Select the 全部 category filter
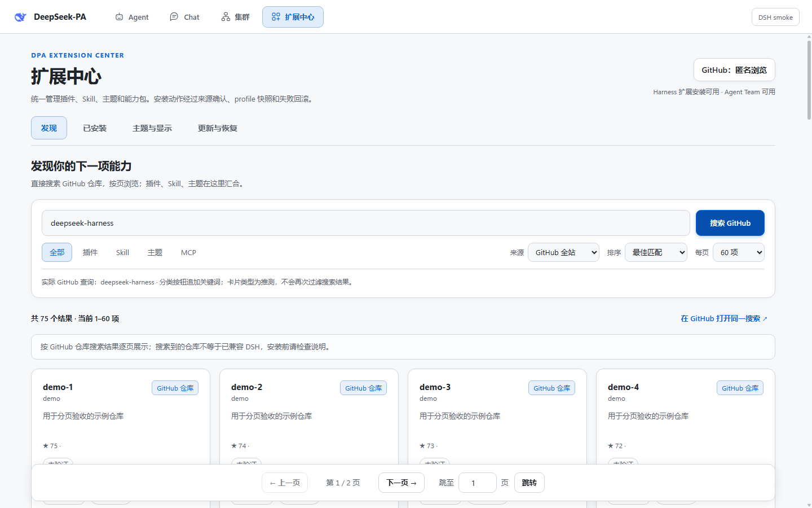 click(57, 252)
